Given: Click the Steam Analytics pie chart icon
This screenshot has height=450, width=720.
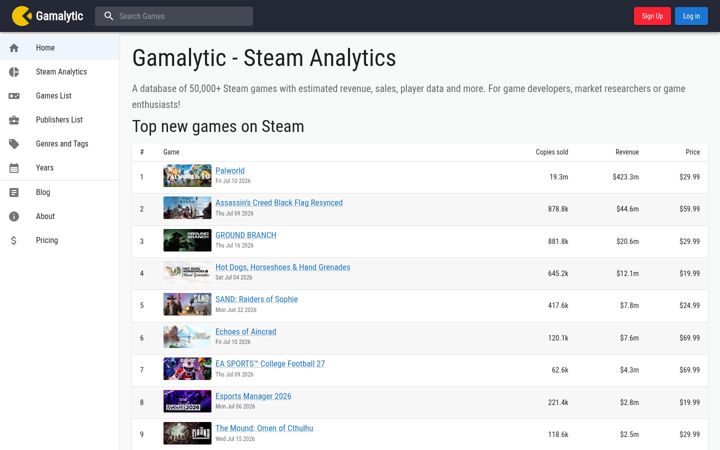Looking at the screenshot, I should [x=14, y=72].
